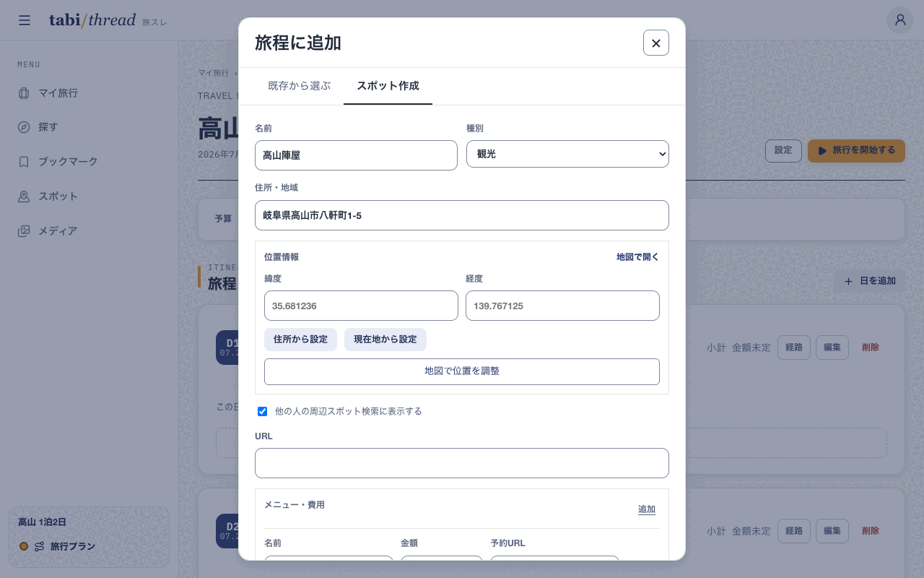Focus the 経度 longitude field
Image resolution: width=924 pixels, height=578 pixels.
click(562, 306)
